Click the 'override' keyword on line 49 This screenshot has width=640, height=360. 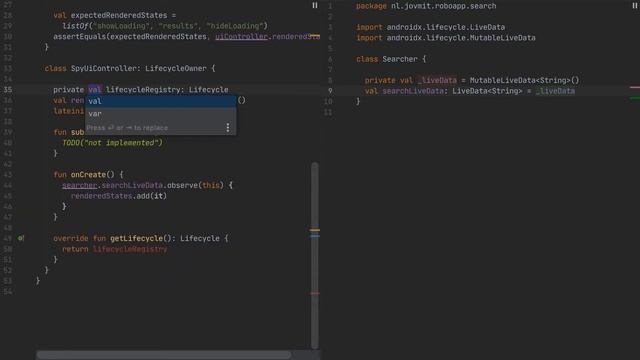[71, 238]
